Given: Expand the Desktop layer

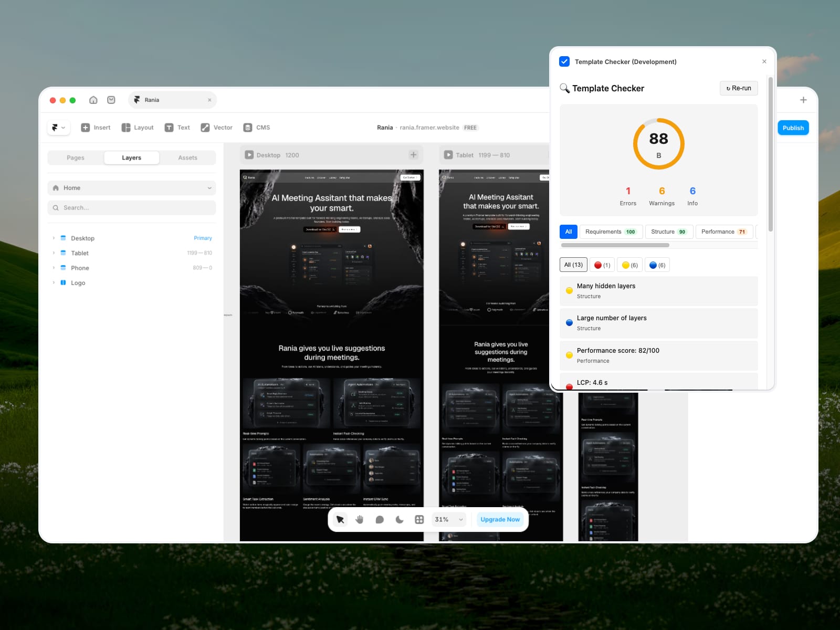Looking at the screenshot, I should (54, 238).
